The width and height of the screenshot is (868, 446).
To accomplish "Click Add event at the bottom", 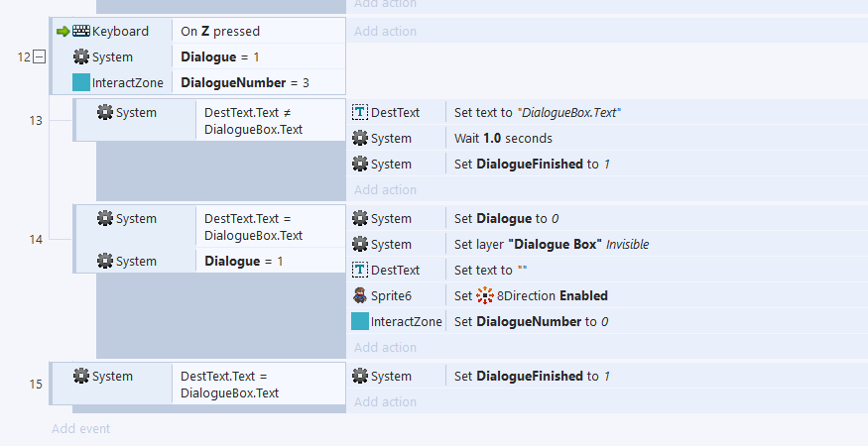I will point(80,428).
